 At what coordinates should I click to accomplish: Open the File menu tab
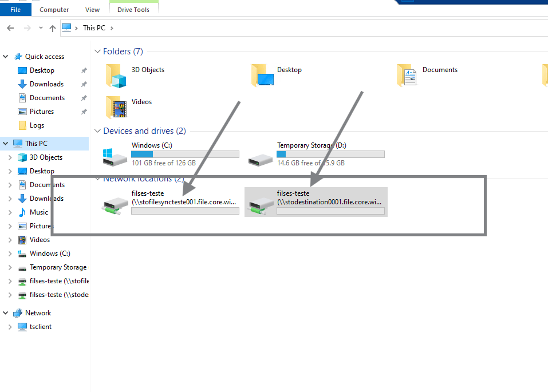click(15, 10)
